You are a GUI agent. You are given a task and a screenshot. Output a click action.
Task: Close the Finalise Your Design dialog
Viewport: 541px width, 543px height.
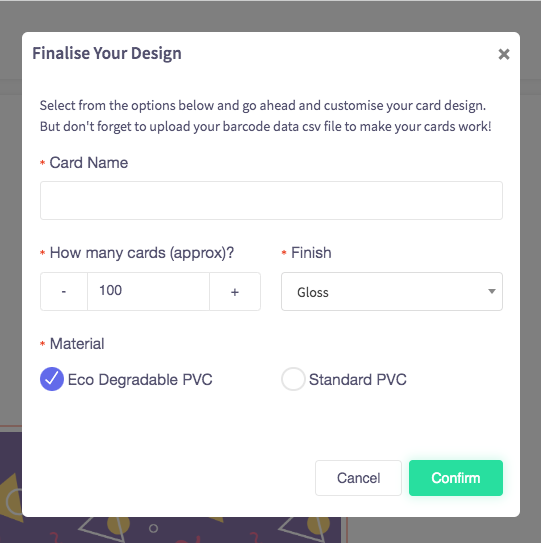[x=504, y=54]
